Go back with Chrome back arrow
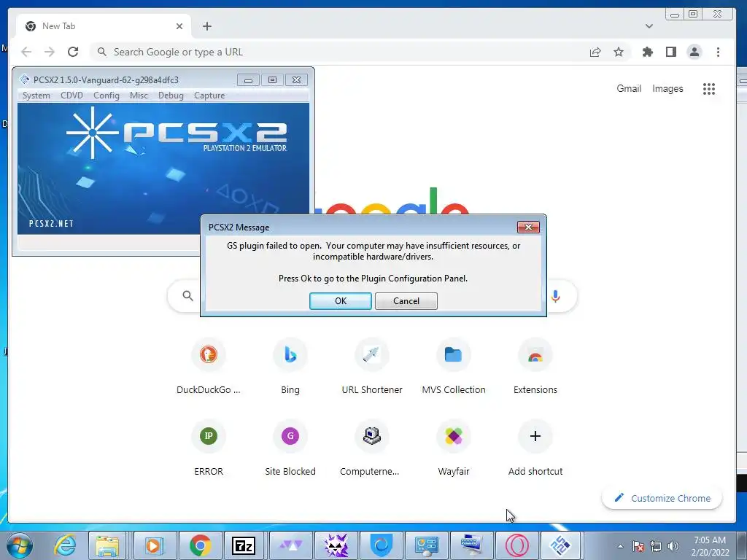Image resolution: width=747 pixels, height=560 pixels. coord(26,52)
